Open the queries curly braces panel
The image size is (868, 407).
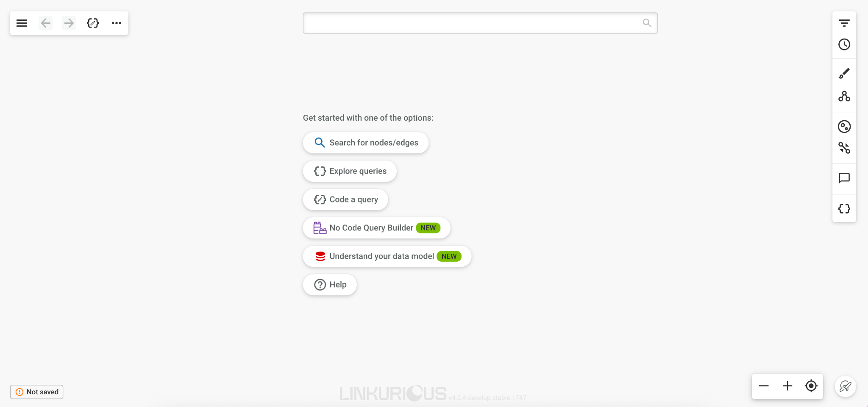click(x=844, y=208)
